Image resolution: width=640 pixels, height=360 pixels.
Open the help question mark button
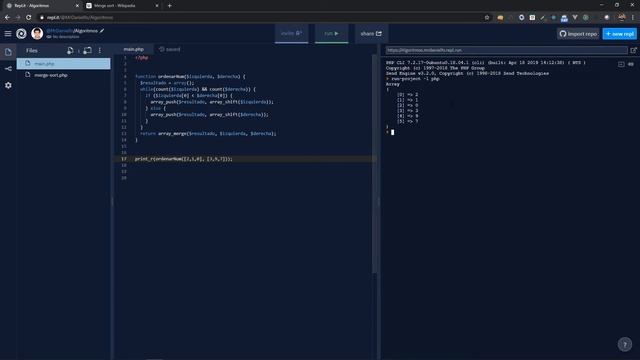tap(624, 344)
